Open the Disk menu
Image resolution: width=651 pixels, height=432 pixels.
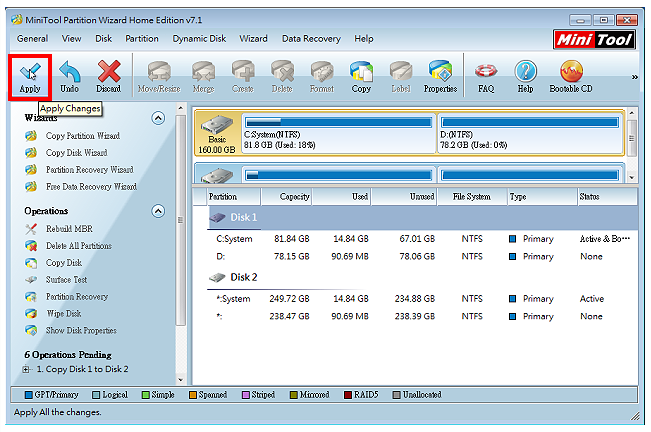tap(103, 39)
